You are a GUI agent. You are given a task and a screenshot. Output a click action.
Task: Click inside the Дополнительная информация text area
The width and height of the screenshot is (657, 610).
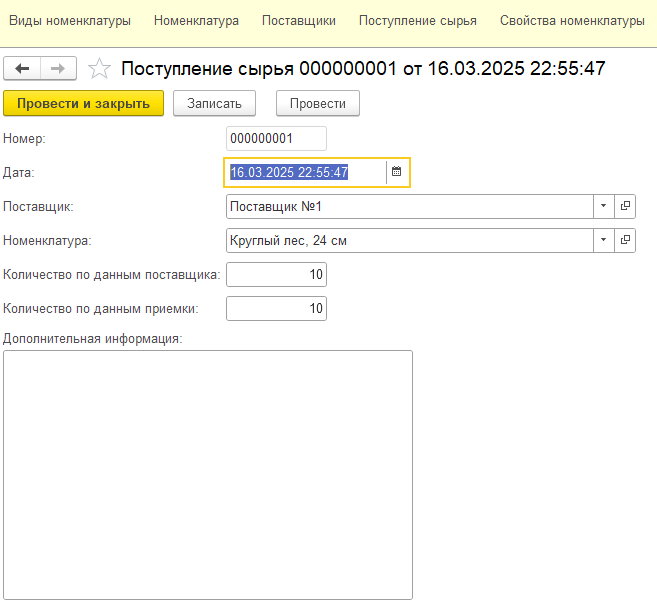(x=208, y=474)
